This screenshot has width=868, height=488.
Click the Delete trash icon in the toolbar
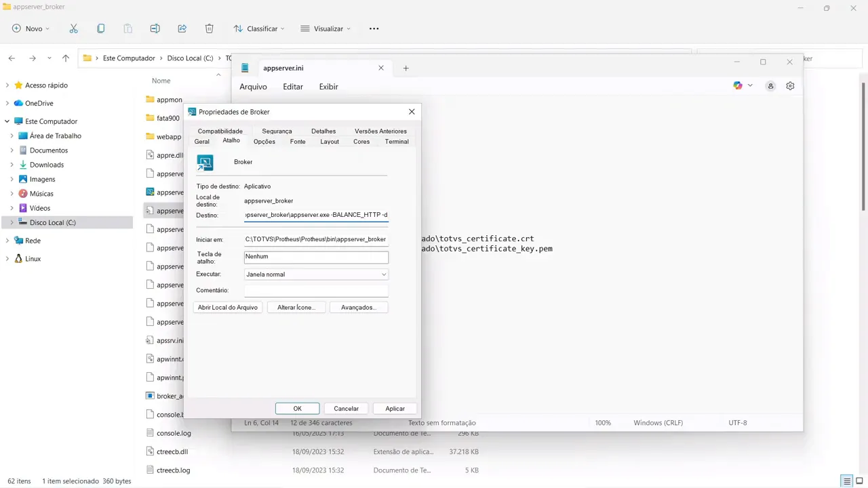pos(209,28)
